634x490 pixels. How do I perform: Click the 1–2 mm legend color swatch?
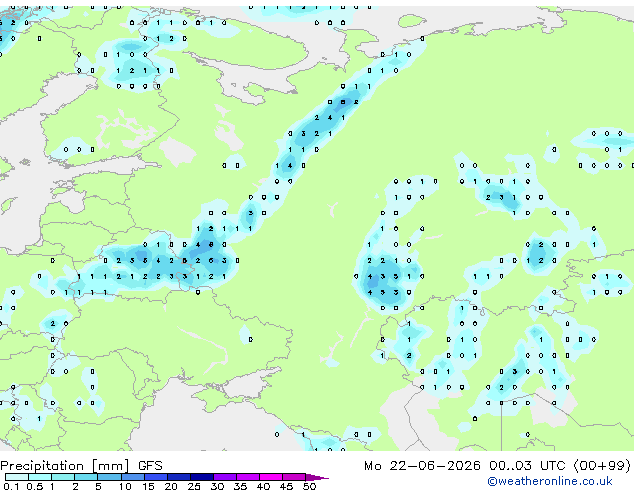(63, 477)
